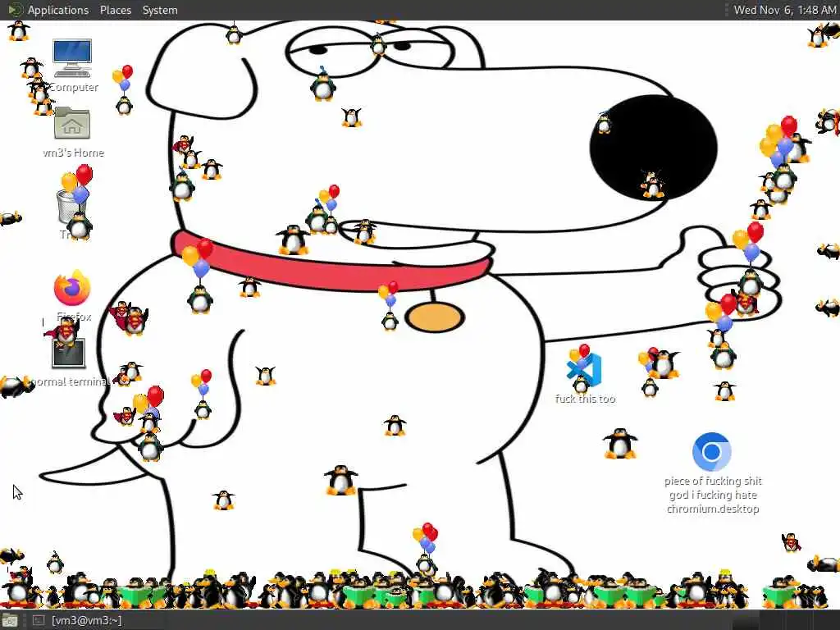Launch the Chromium desktop launcher icon
The image size is (840, 630).
(x=711, y=452)
